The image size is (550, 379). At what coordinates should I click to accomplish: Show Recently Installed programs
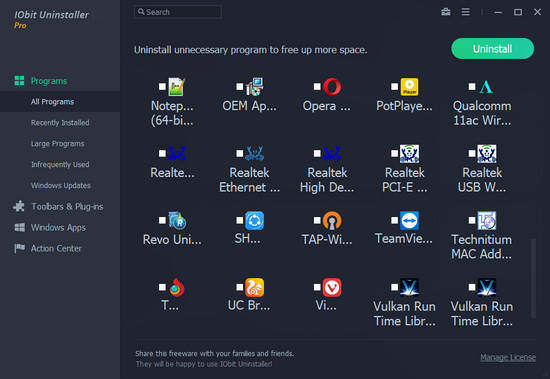60,123
